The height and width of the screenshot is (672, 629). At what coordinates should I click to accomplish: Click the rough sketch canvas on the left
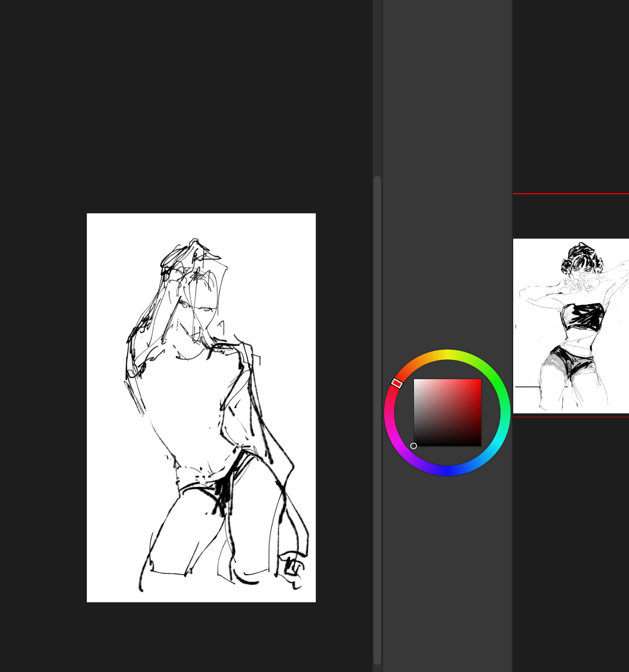201,407
